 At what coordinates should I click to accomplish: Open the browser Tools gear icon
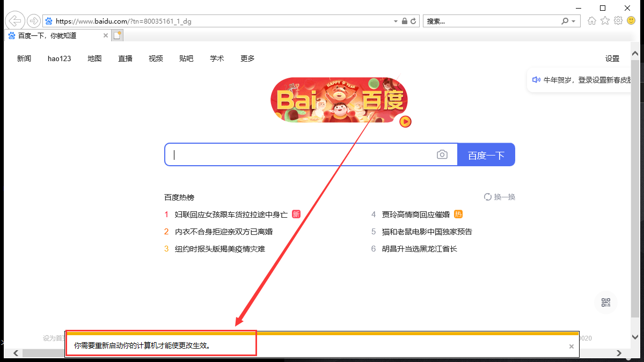point(618,21)
